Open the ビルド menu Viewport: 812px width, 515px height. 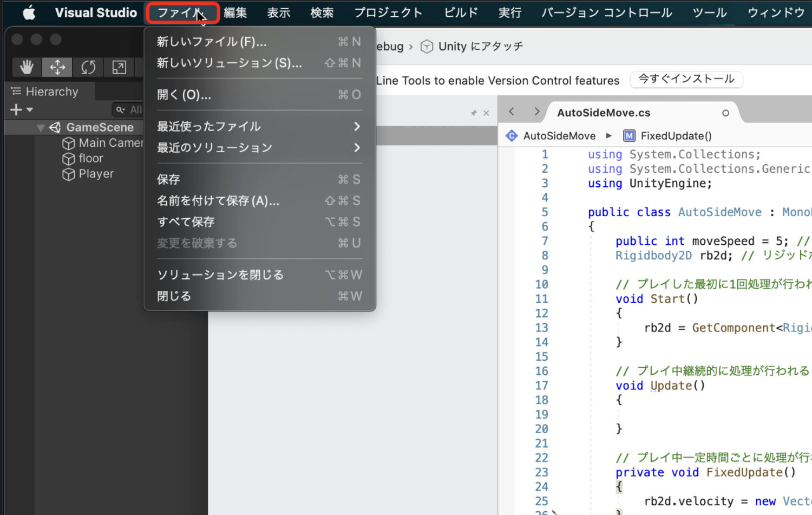(x=461, y=12)
